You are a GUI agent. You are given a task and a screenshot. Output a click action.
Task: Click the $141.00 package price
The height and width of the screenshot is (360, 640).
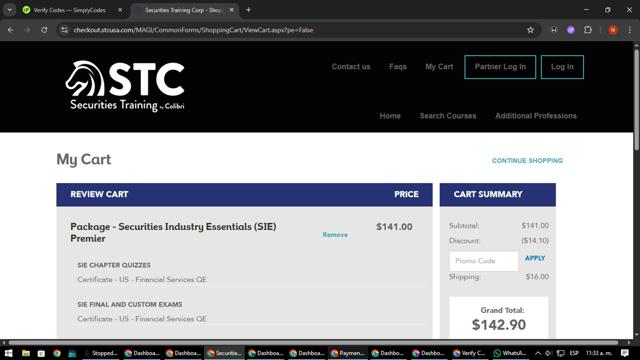(394, 227)
